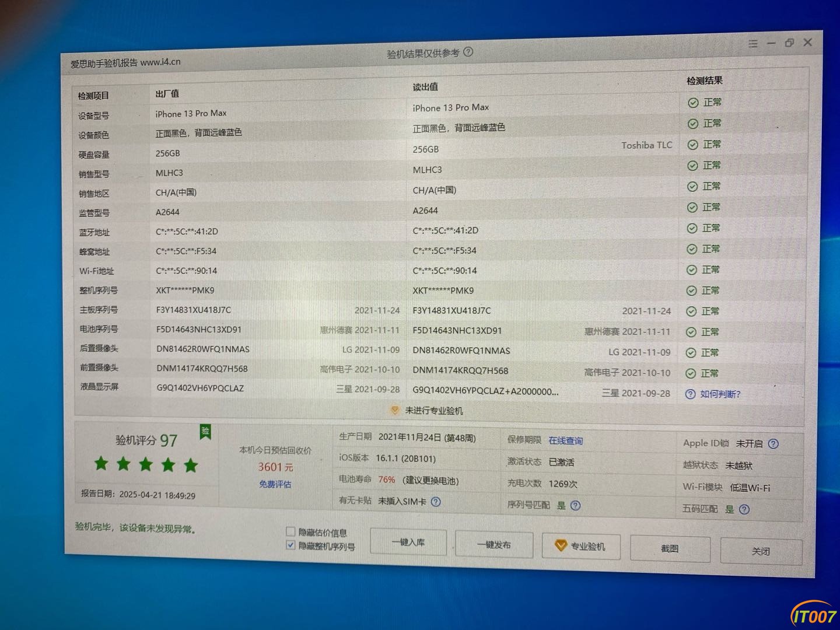Click iOS version 16.1.1 (20B101)
840x630 pixels.
pyautogui.click(x=405, y=459)
